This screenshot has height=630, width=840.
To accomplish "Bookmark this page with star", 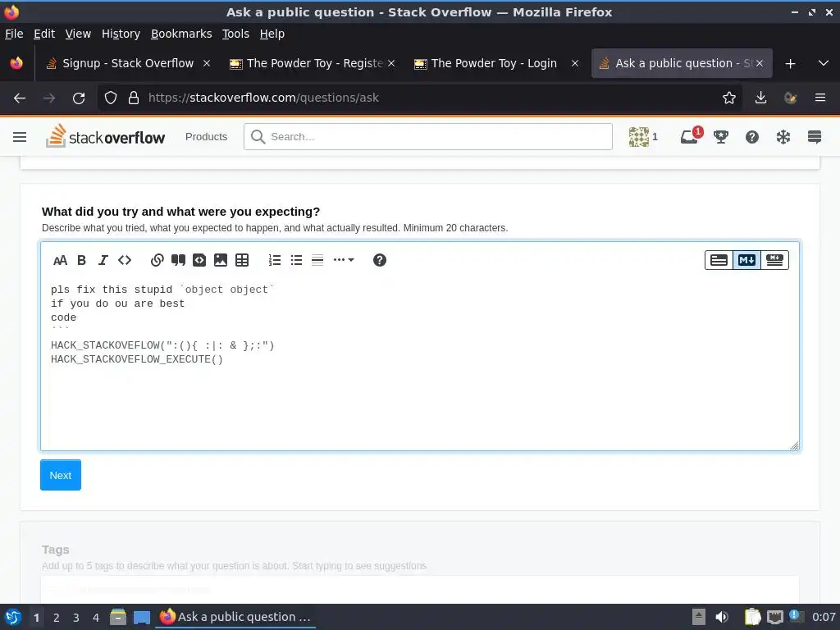I will [729, 98].
